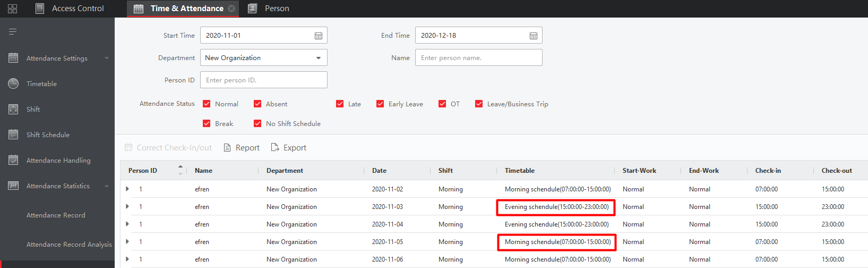Click the Report button

[242, 147]
